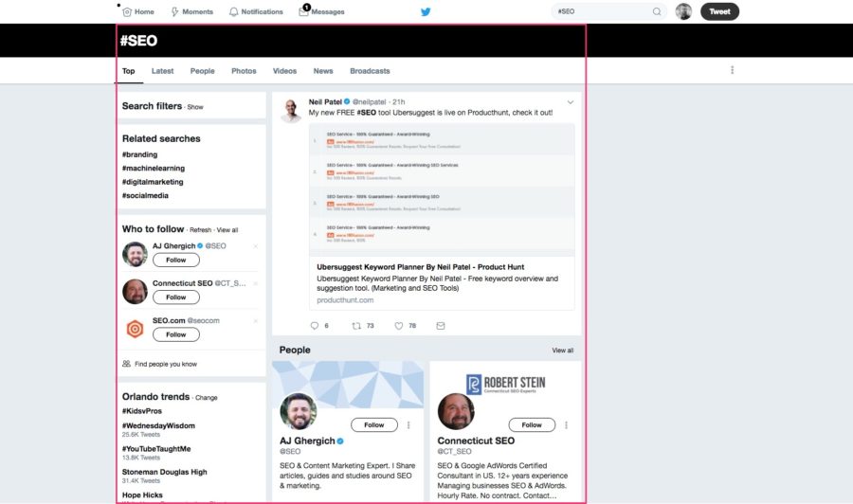Select the Top tab
The height and width of the screenshot is (504, 853).
128,71
